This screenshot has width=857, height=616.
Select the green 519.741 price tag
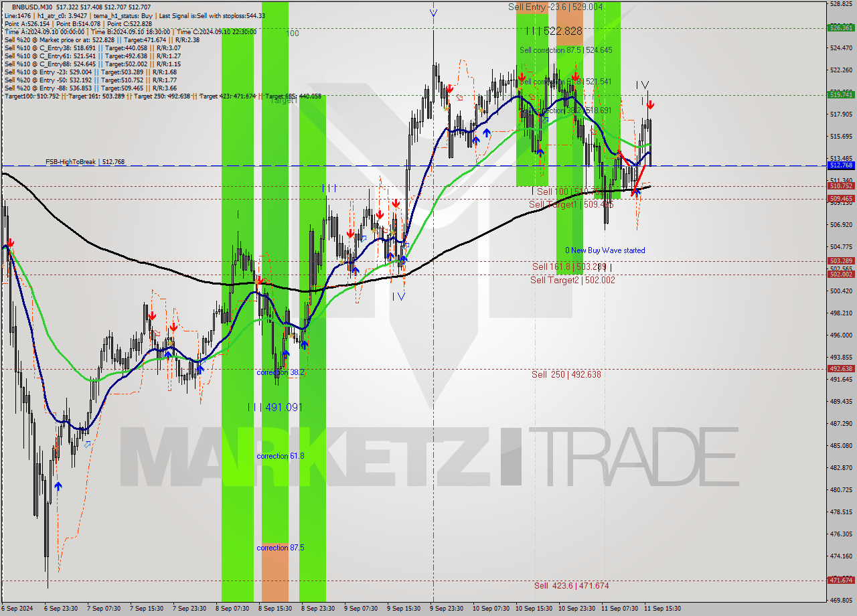click(x=841, y=94)
